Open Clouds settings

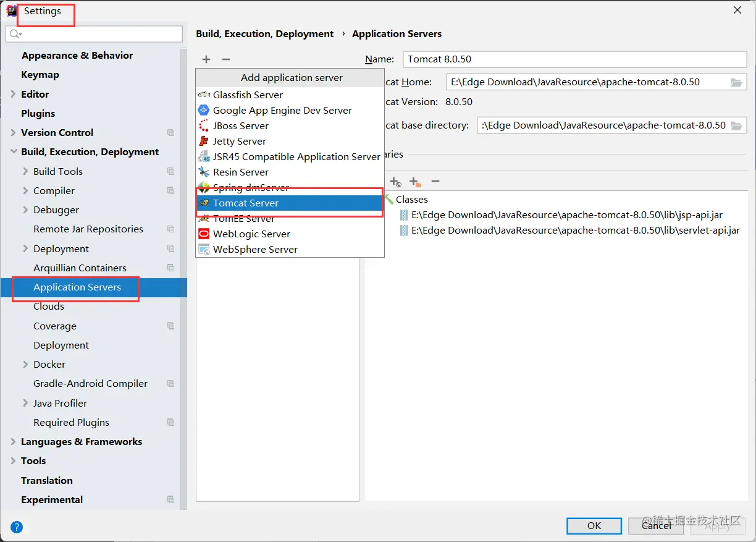[x=49, y=307]
